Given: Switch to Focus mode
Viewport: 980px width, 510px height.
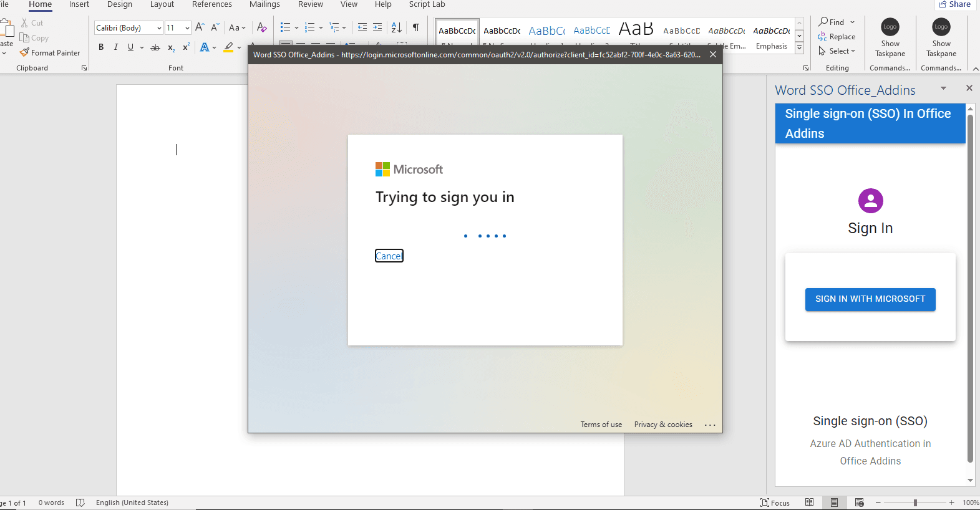Looking at the screenshot, I should pyautogui.click(x=775, y=503).
